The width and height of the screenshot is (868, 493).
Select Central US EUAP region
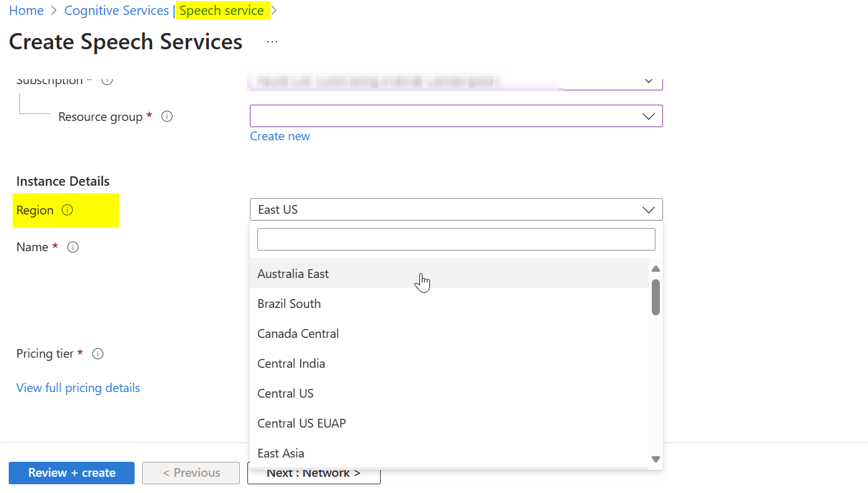pos(449,423)
